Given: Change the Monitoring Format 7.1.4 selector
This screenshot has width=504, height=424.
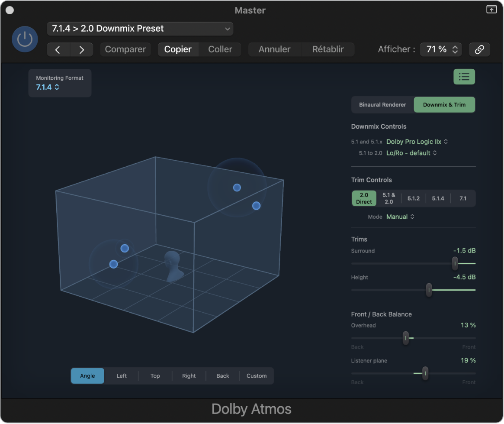Looking at the screenshot, I should coord(48,87).
